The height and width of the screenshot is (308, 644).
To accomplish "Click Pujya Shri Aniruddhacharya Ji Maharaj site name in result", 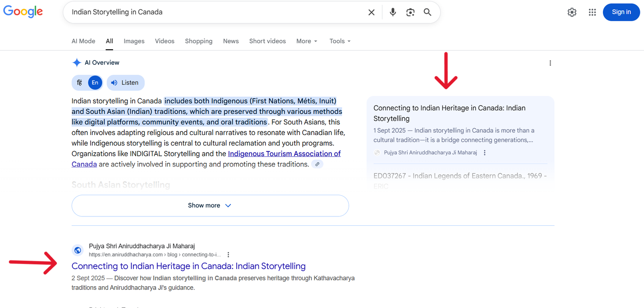I will [x=142, y=246].
